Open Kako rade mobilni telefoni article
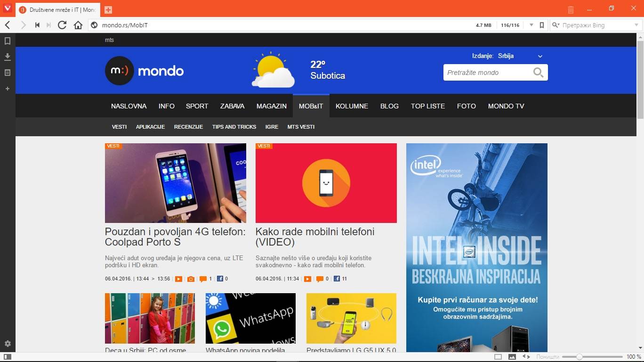The image size is (644, 362). (x=315, y=237)
